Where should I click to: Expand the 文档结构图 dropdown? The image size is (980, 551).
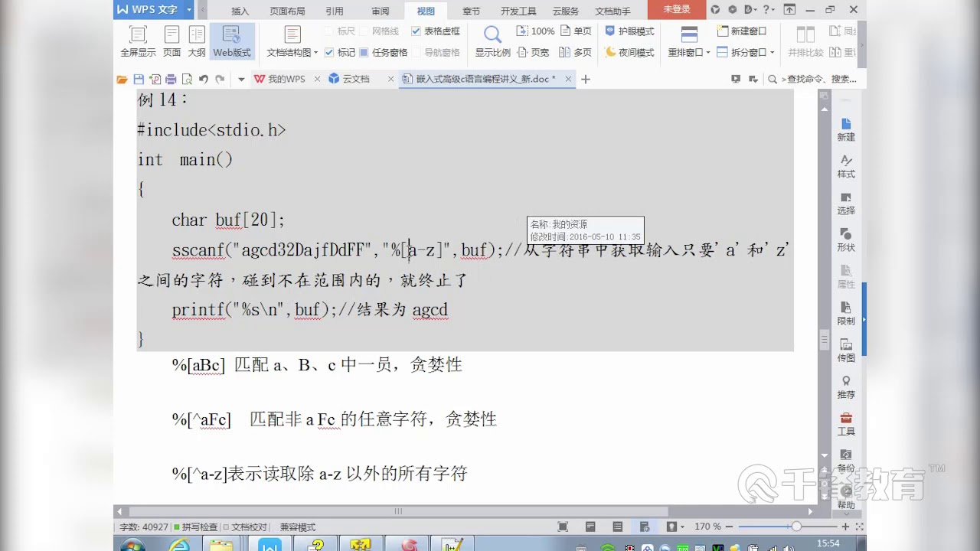[x=315, y=53]
